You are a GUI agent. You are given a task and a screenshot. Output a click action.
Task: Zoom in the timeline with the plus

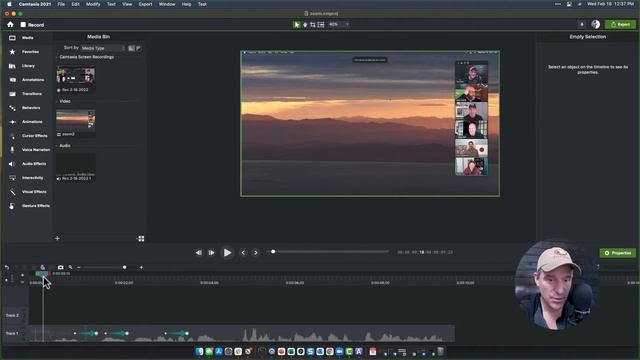[x=141, y=267]
